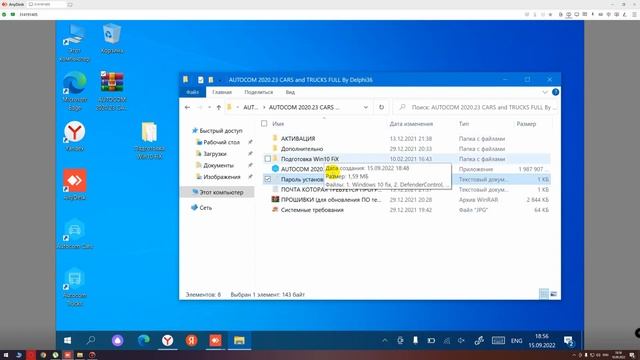This screenshot has height=360, width=640.
Task: Open the Корзина recycle bin desktop icon
Action: click(112, 39)
